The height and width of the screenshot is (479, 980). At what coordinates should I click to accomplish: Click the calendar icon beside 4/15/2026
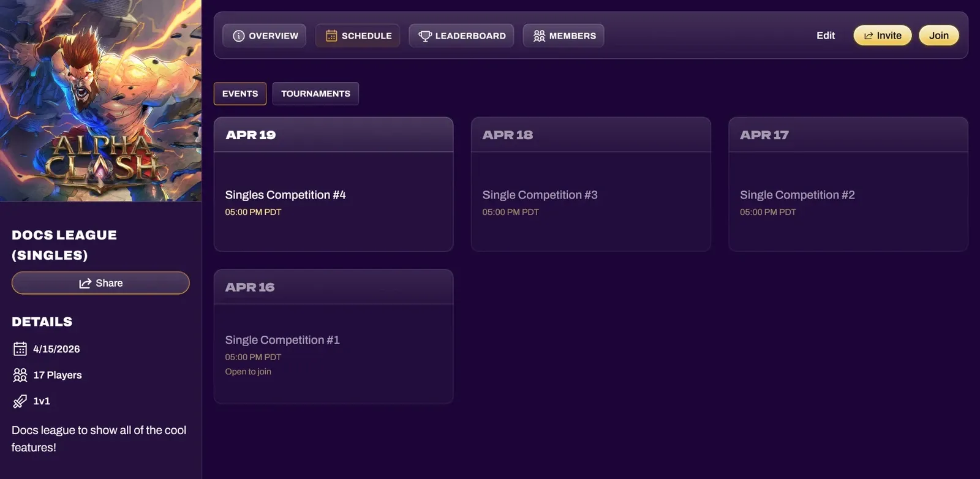tap(20, 349)
